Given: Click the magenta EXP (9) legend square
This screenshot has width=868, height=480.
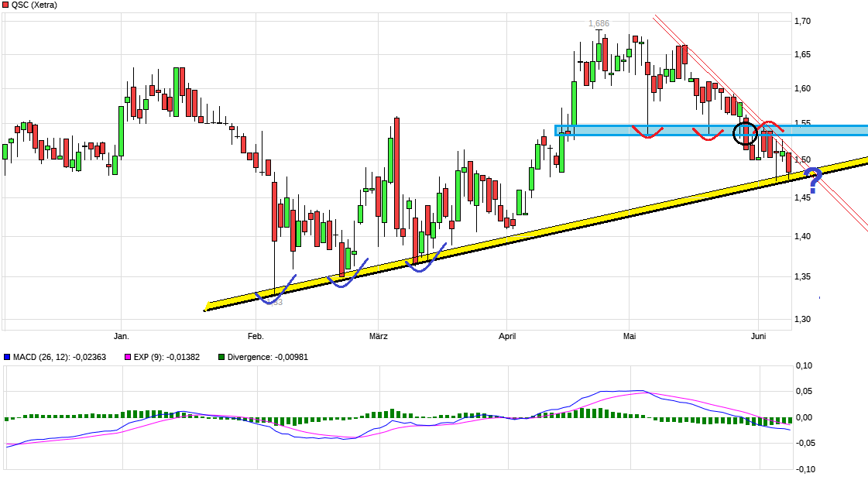Looking at the screenshot, I should [x=127, y=357].
